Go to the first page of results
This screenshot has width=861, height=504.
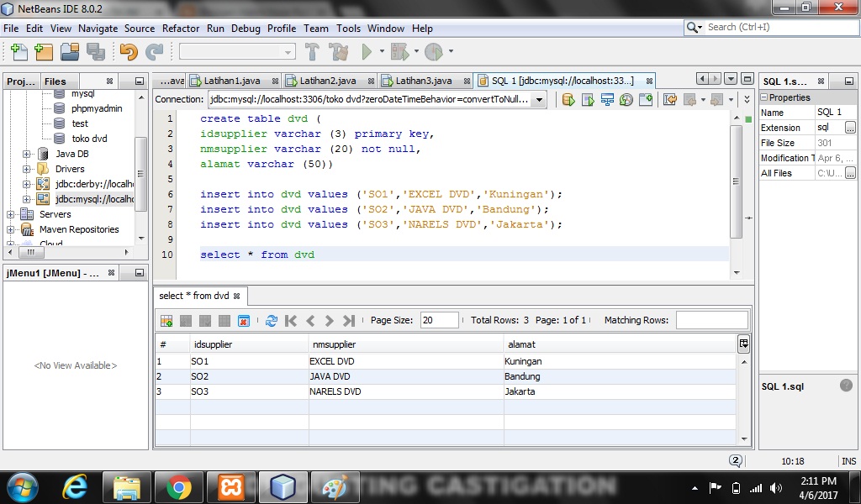pos(291,320)
